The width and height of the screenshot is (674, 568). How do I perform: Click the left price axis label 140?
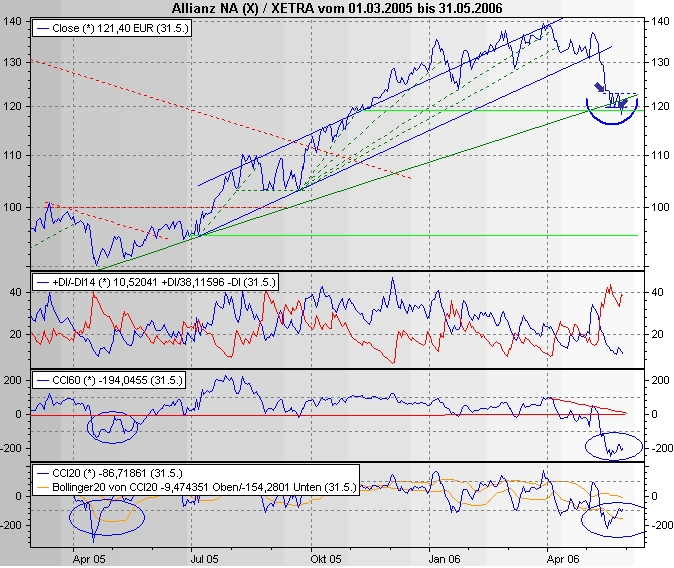pos(12,21)
